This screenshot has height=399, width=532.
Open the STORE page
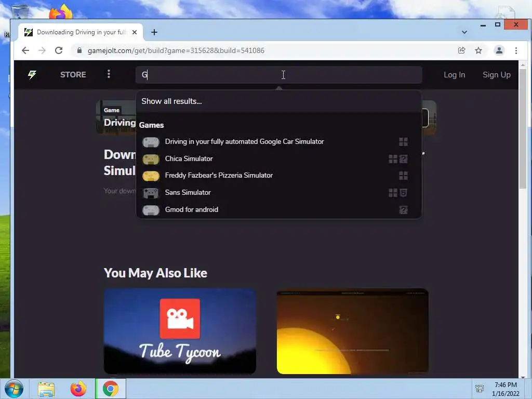[x=73, y=75]
